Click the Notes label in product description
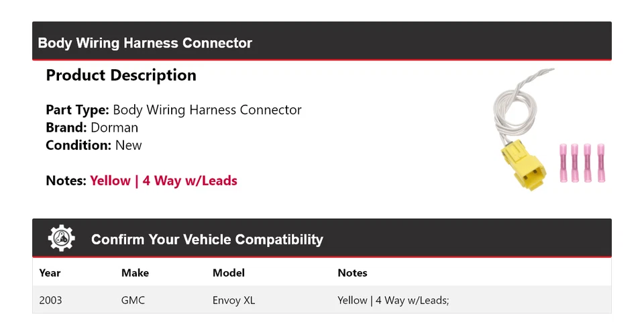 (66, 181)
